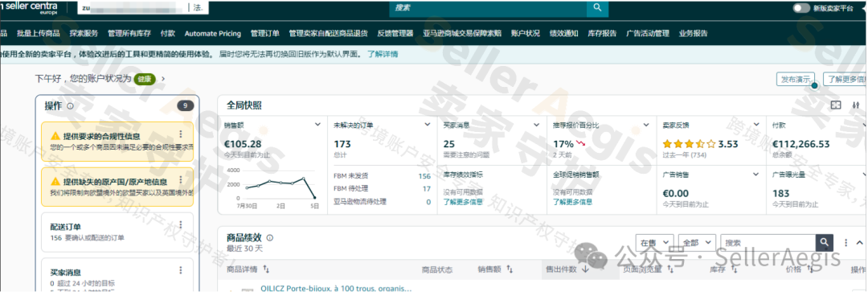Open the 付款 menu item
Viewport: 868px width, 292px height.
coord(168,33)
